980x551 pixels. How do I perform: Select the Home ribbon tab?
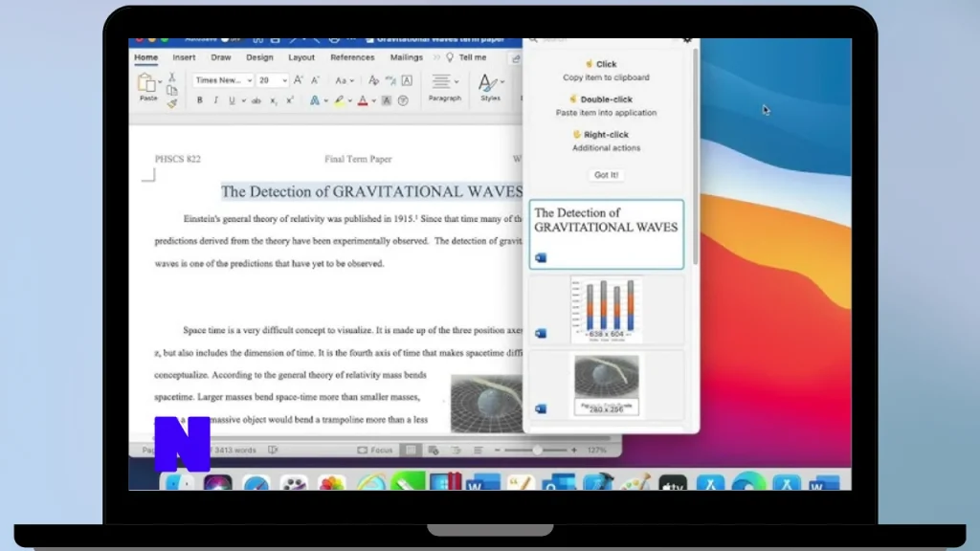coord(145,57)
